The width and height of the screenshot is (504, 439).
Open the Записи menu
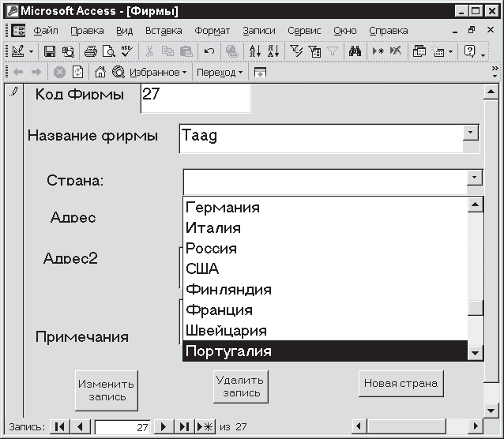pos(259,31)
